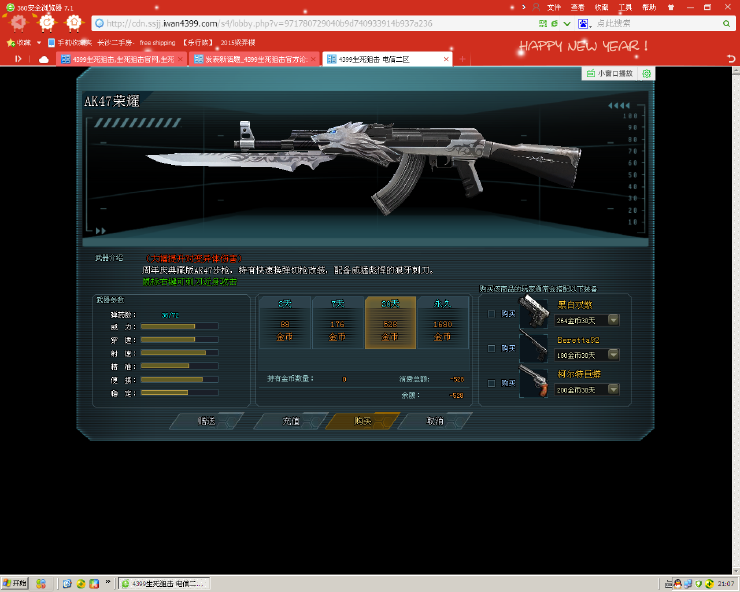Click the 取消 cancel button
Image resolution: width=740 pixels, height=592 pixels.
pyautogui.click(x=435, y=421)
